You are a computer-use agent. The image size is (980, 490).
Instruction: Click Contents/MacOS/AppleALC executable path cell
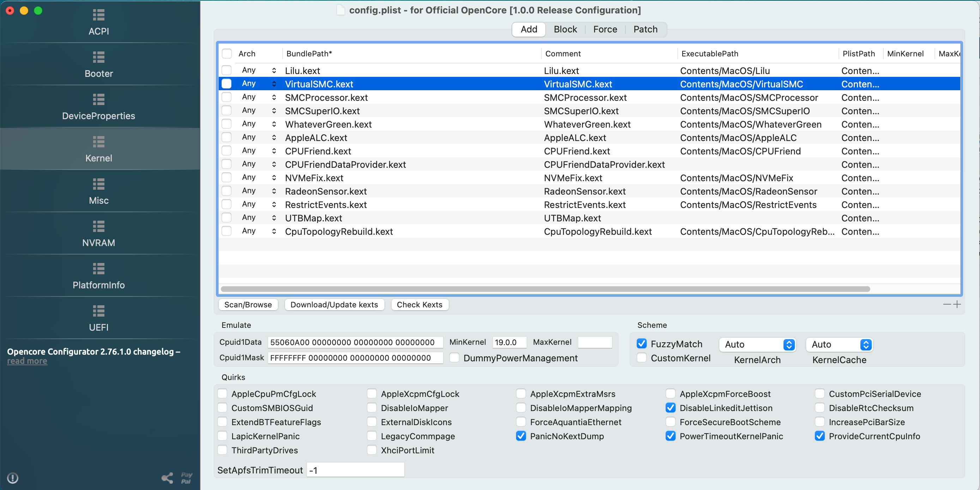click(x=738, y=137)
